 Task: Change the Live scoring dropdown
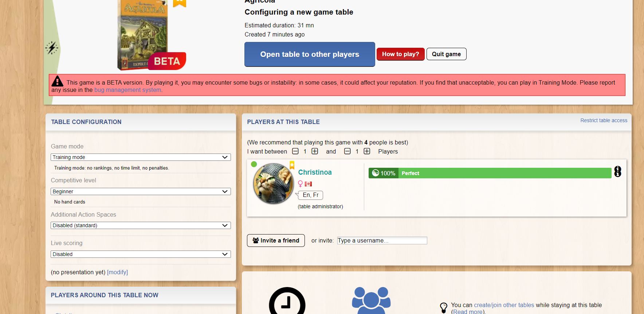coord(141,254)
